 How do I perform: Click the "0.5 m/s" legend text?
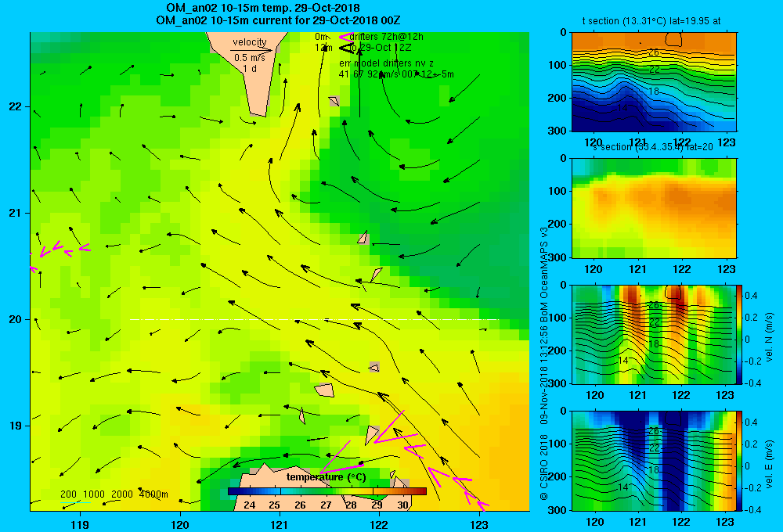tap(249, 58)
